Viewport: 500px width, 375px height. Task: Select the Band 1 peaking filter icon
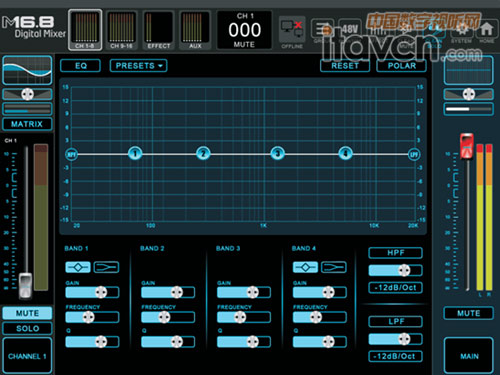click(78, 267)
